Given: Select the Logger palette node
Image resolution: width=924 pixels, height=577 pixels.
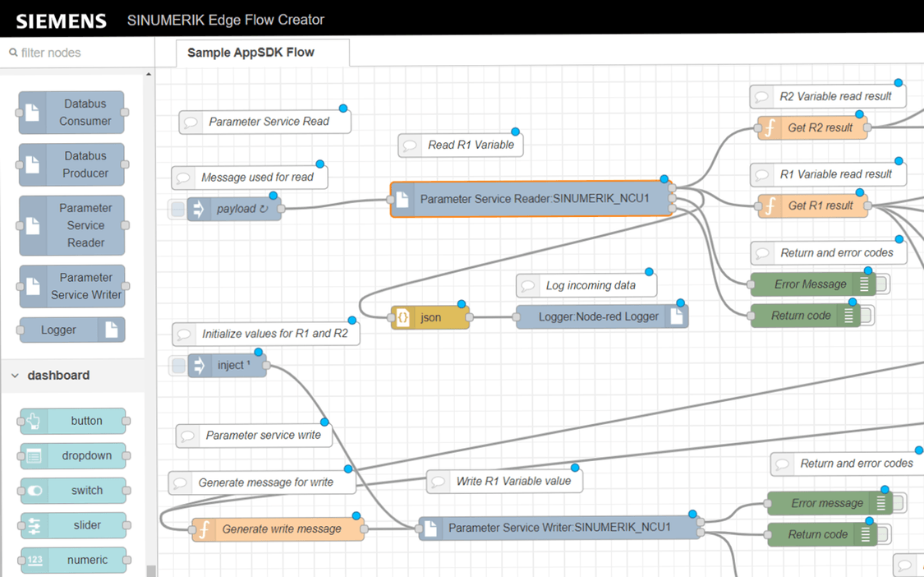Looking at the screenshot, I should [72, 330].
